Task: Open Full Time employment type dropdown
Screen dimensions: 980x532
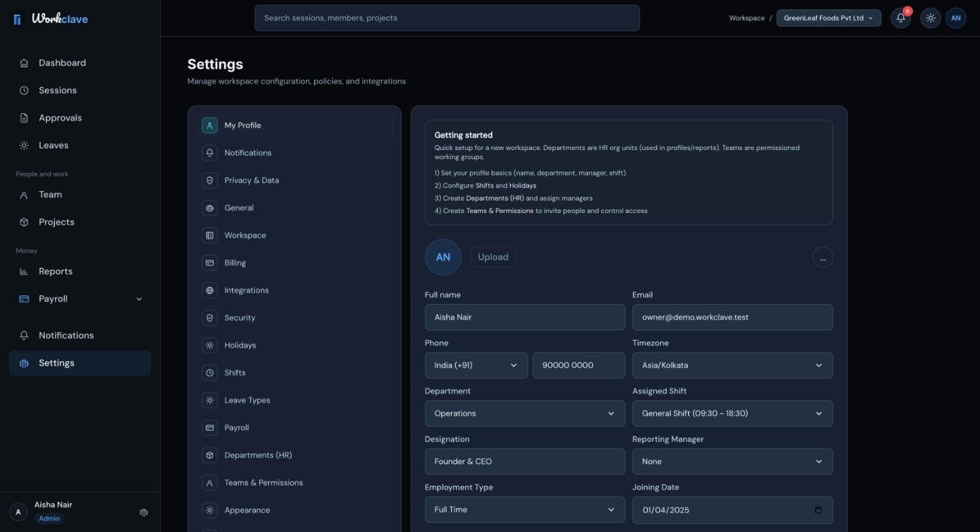Action: click(x=524, y=510)
